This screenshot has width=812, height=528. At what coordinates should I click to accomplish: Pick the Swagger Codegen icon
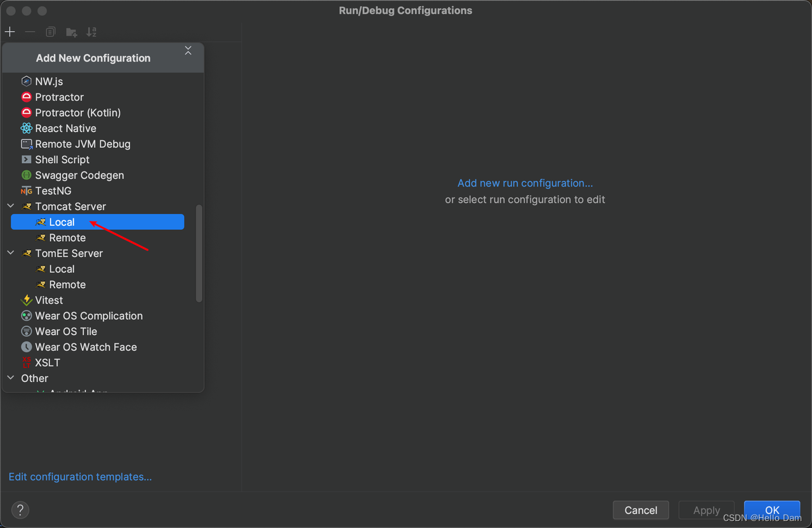point(26,175)
